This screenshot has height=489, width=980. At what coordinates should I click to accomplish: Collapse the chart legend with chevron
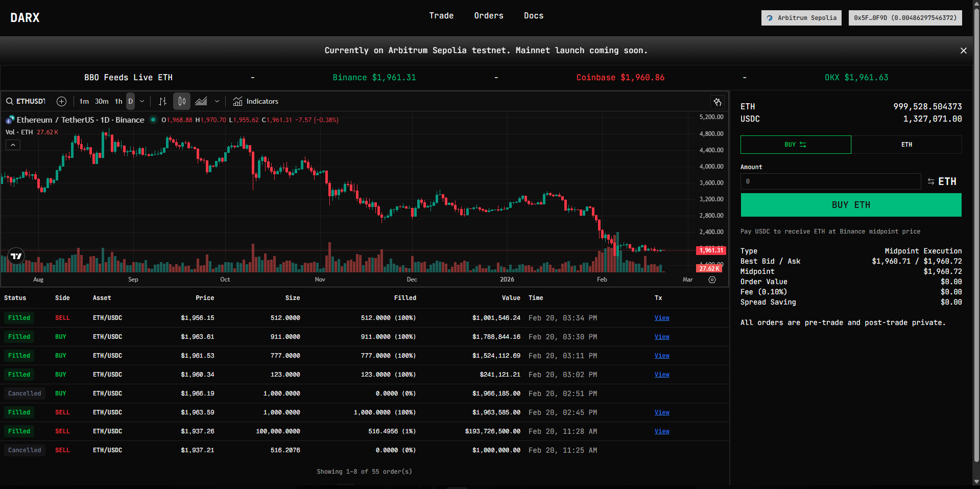pyautogui.click(x=13, y=145)
